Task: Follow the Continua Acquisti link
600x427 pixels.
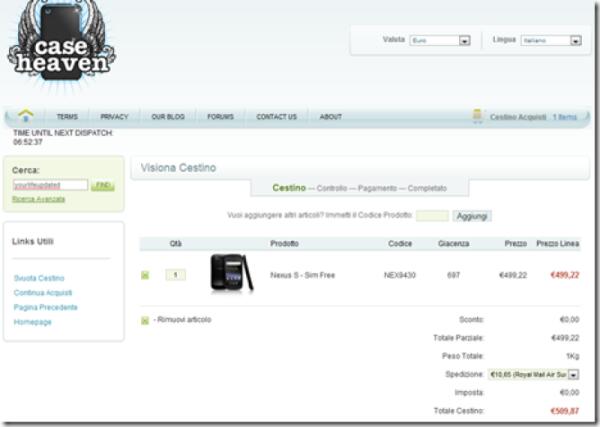Action: pos(43,293)
